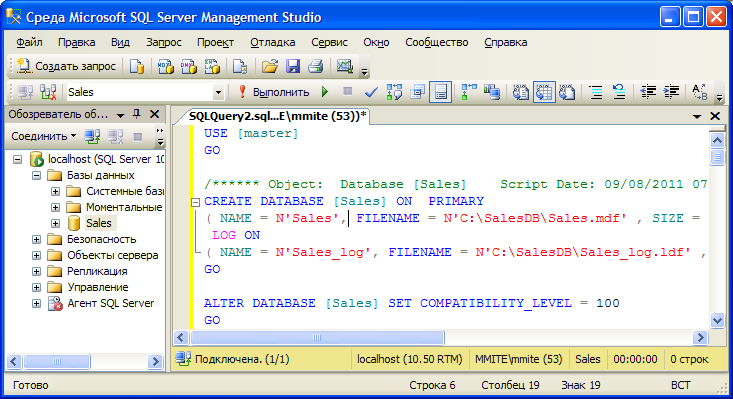Click decrease indent icon
This screenshot has height=399, width=733.
(x=648, y=92)
